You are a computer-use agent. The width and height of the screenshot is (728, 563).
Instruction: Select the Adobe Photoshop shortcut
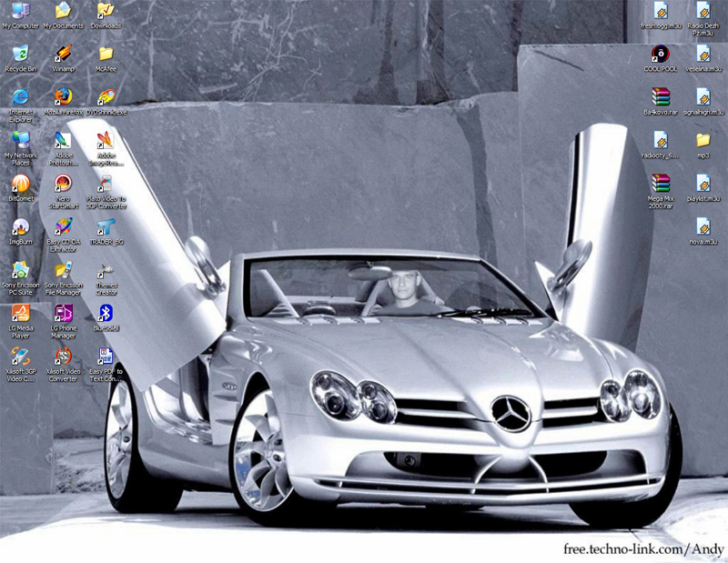63,140
